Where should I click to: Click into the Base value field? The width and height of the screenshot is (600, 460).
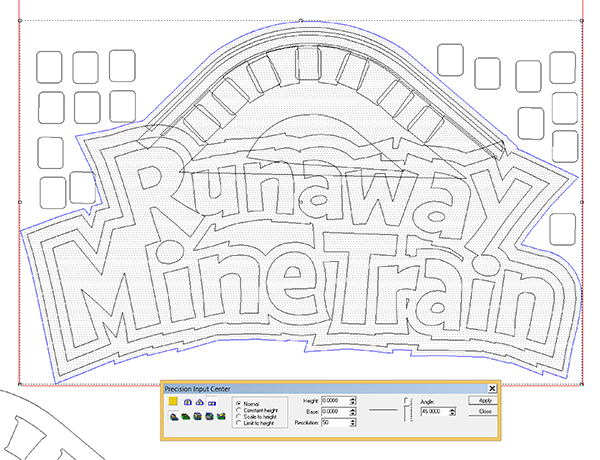point(335,412)
